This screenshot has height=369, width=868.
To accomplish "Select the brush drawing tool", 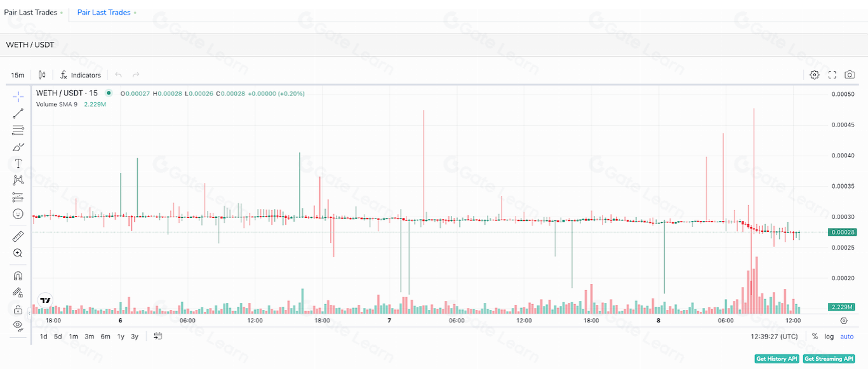I will tap(18, 147).
